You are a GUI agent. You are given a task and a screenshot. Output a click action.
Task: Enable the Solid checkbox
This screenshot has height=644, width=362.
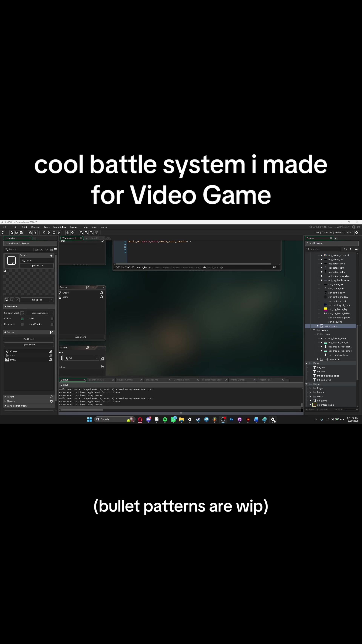click(x=52, y=319)
